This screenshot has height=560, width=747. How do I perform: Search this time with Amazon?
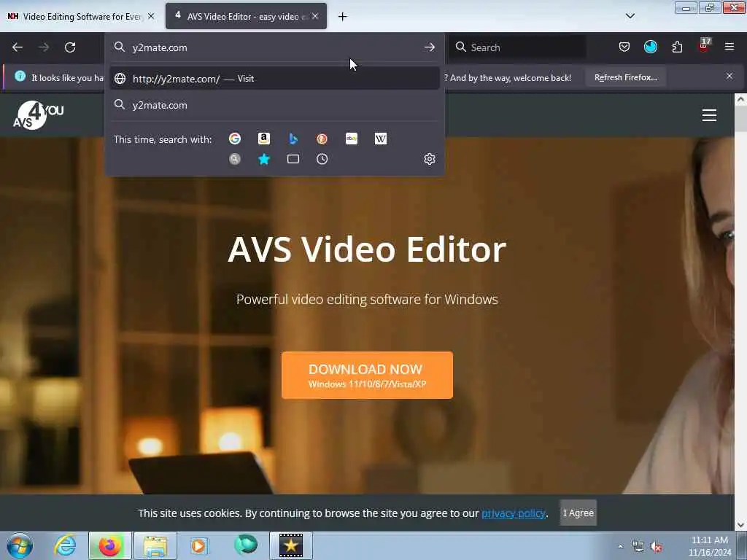(x=264, y=139)
